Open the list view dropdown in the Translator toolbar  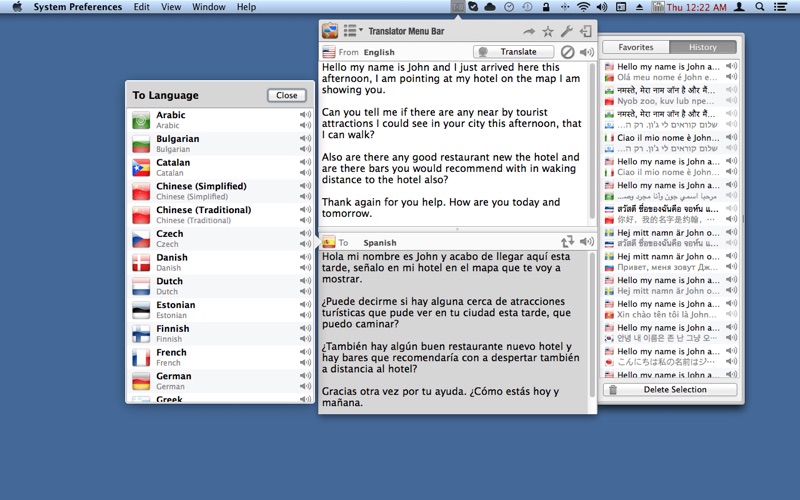pyautogui.click(x=353, y=31)
